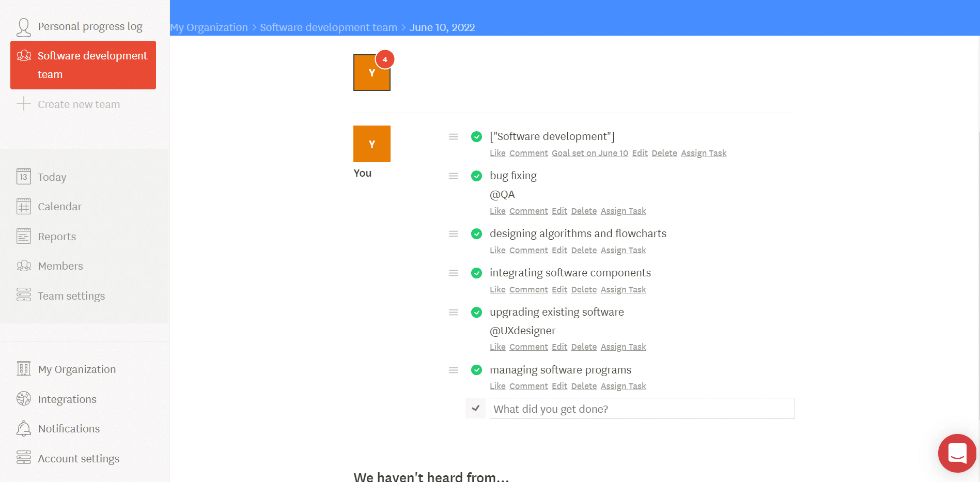
Task: Like the bug fixing entry
Action: (x=497, y=211)
